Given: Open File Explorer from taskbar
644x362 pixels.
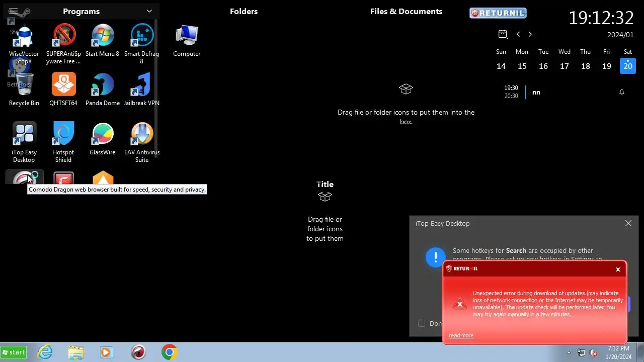Looking at the screenshot, I should pos(76,352).
